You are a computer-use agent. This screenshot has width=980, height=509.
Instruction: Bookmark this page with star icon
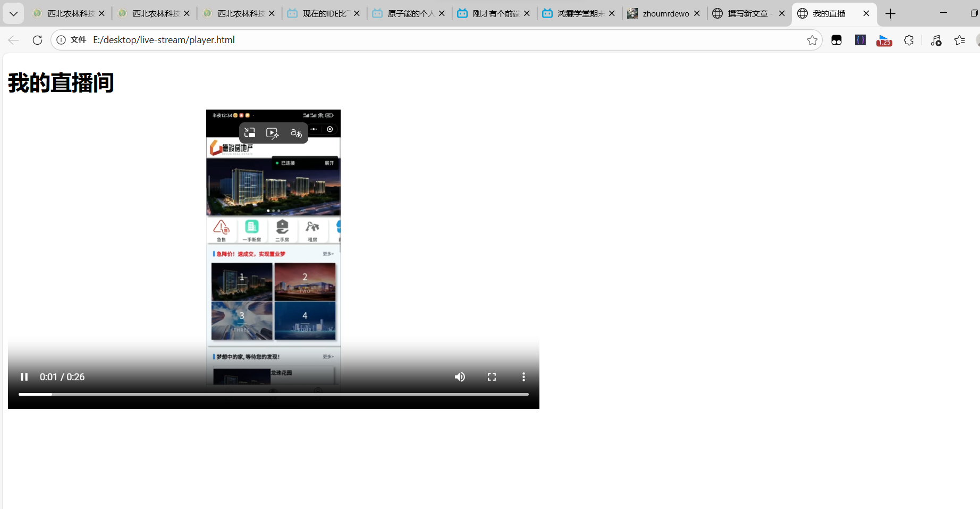(x=812, y=40)
